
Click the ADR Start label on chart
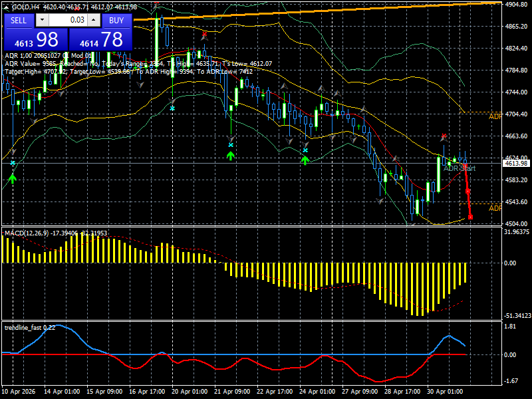[460, 168]
